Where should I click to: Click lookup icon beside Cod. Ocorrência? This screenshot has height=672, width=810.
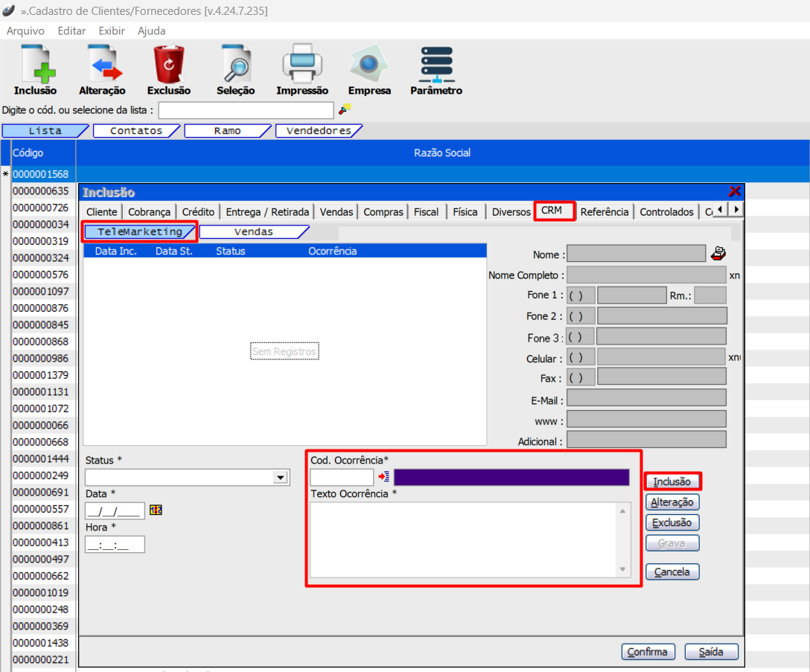[383, 477]
